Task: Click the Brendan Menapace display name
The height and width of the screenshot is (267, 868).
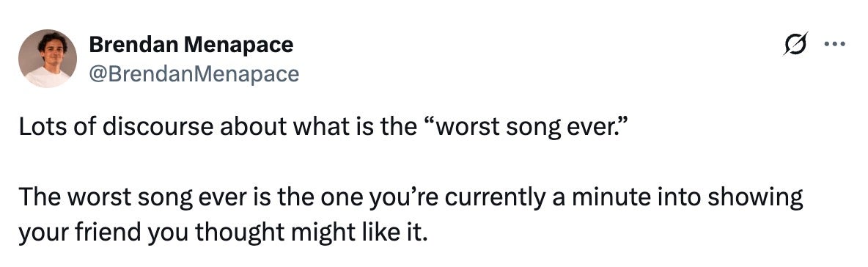Action: coord(191,45)
